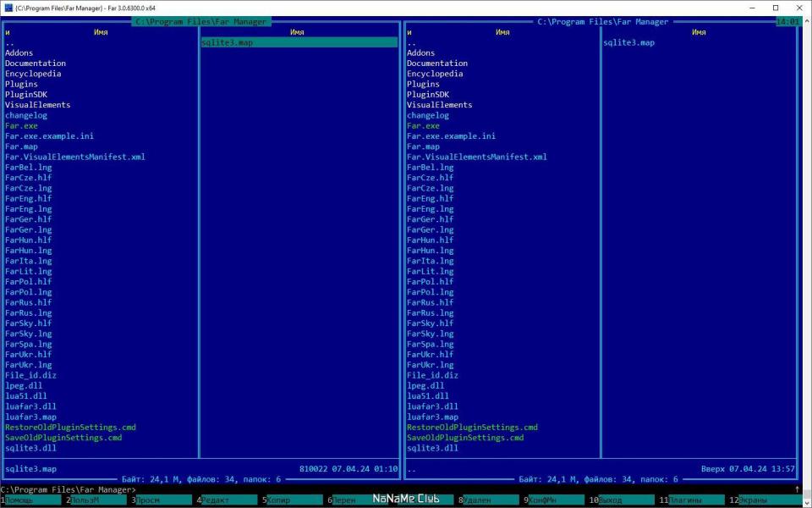The height and width of the screenshot is (508, 812).
Task: Select changelog file in left panel
Action: pos(26,115)
